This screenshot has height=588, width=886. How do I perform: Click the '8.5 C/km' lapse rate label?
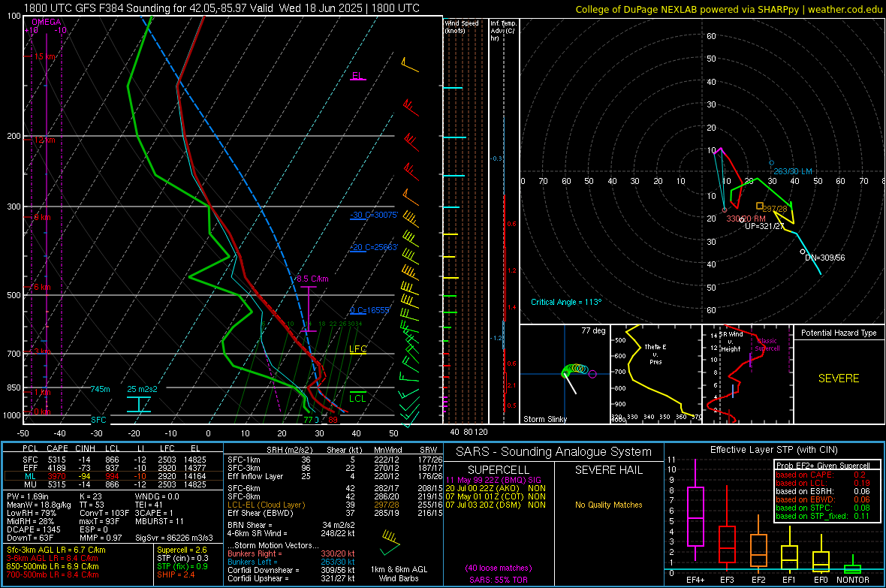[312, 278]
